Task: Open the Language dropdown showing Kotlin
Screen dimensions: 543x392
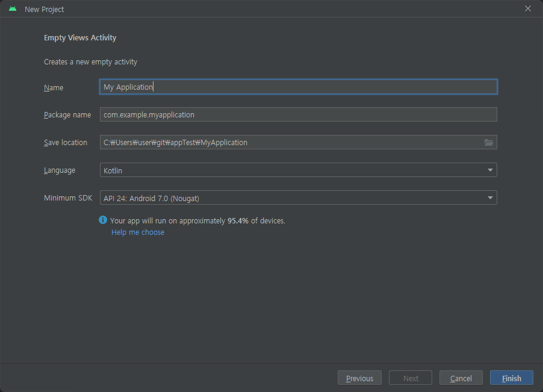Action: click(299, 170)
